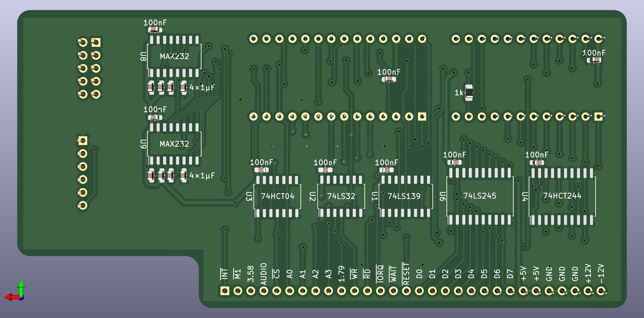The height and width of the screenshot is (318, 644).
Task: Select the 1k resistor component
Action: [469, 93]
